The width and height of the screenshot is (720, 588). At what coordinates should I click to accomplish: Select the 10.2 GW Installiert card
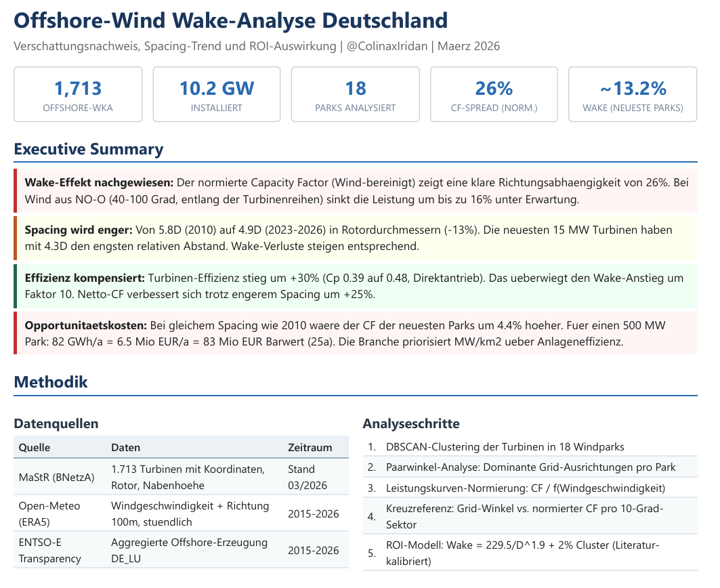pos(217,94)
